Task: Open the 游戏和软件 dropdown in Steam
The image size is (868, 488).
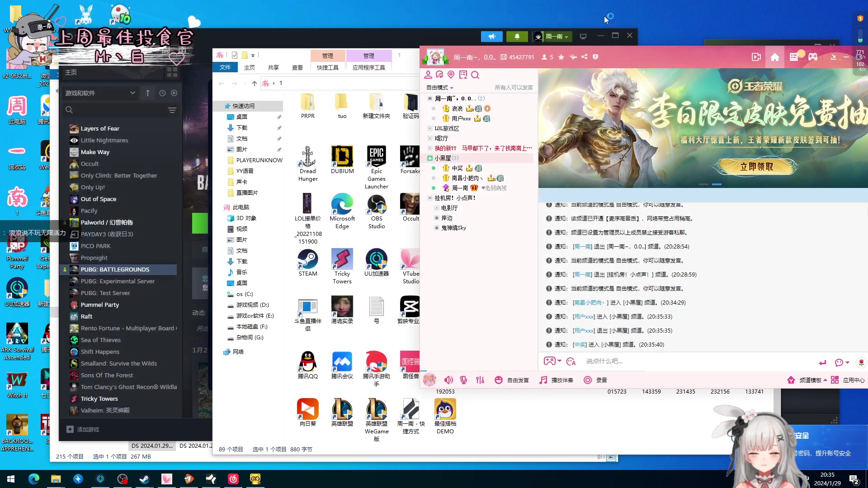Action: [100, 93]
